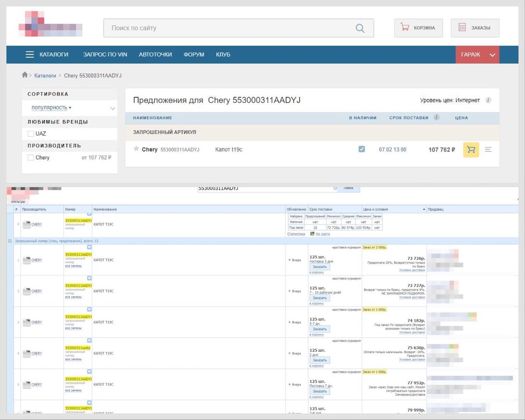Click the Производитель column header
525x420 pixels.
(x=42, y=210)
